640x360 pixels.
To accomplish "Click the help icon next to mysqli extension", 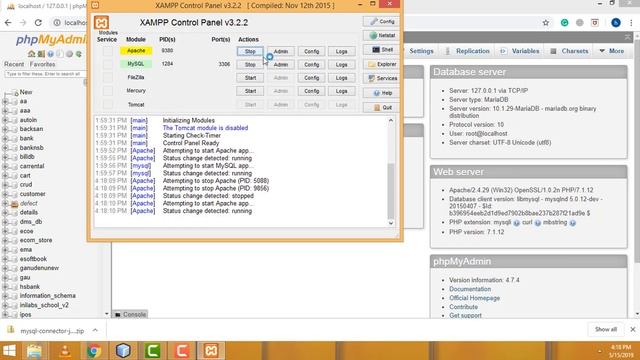I will point(516,223).
